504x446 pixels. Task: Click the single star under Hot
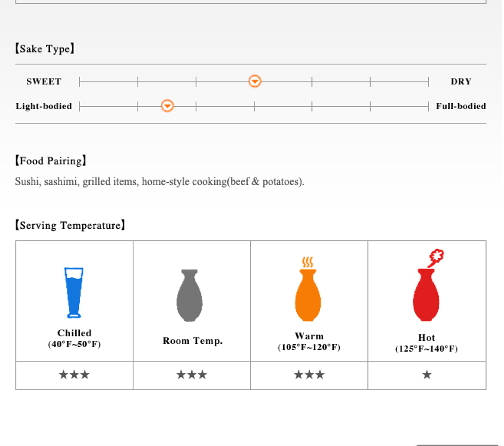tap(427, 375)
